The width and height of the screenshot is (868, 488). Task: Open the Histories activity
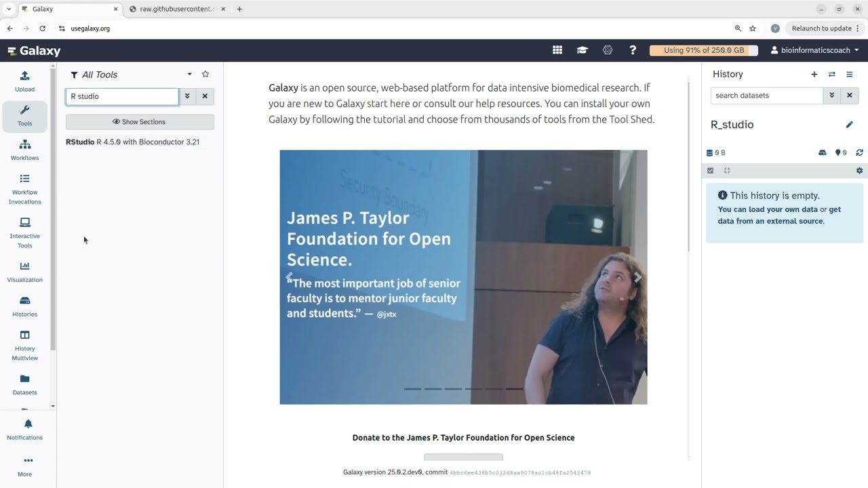tap(25, 306)
